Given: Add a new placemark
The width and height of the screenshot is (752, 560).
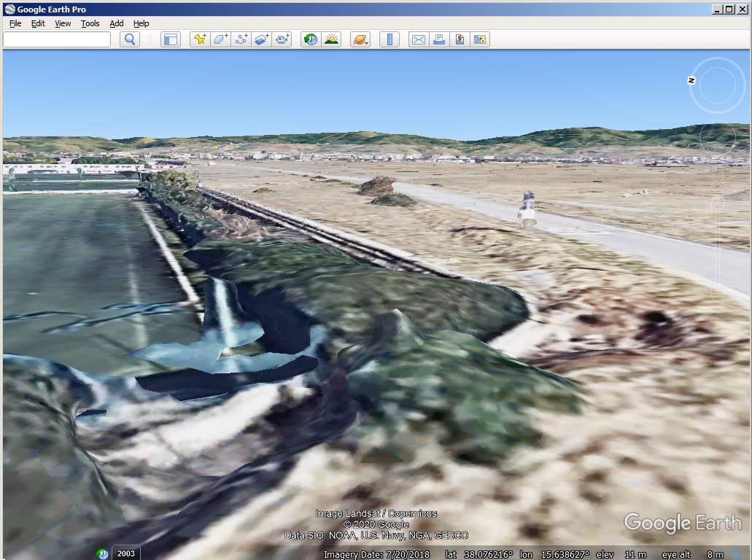Looking at the screenshot, I should (199, 39).
